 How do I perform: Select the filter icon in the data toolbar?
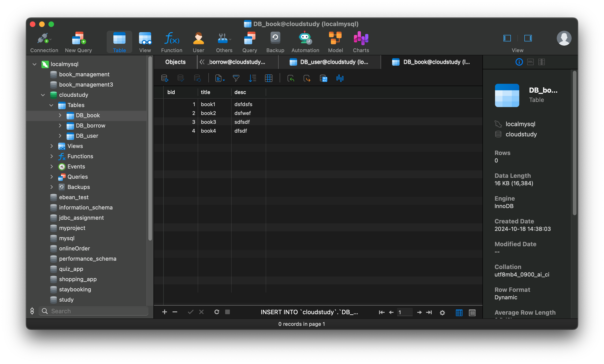[236, 78]
